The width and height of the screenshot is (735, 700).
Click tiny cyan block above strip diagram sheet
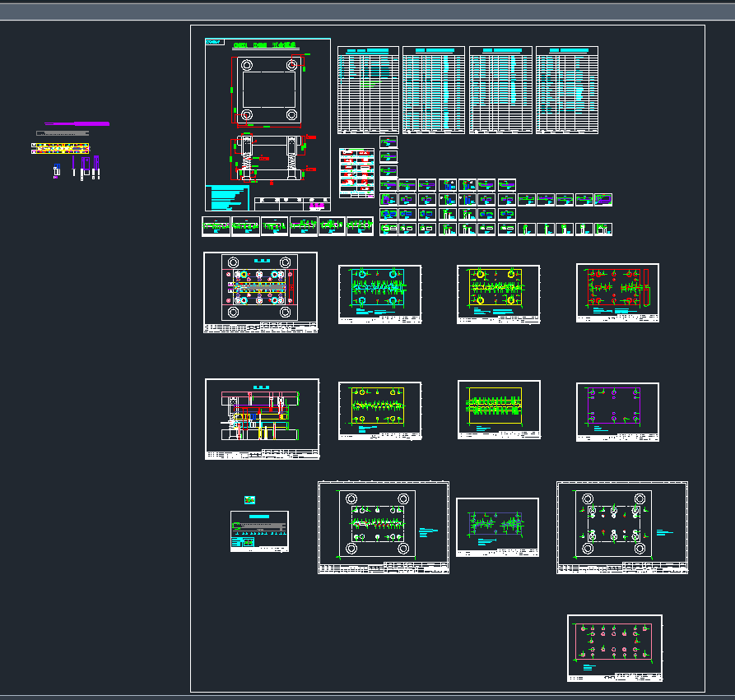coord(250,499)
